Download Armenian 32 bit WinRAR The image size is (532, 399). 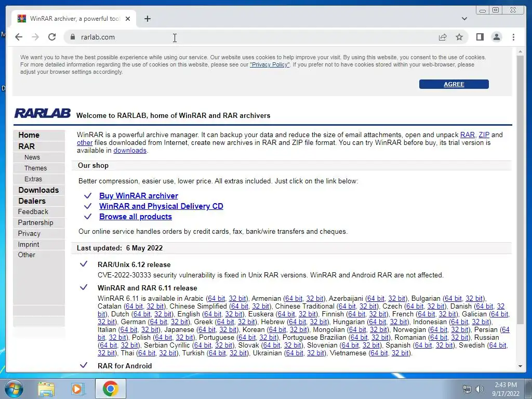[314, 299]
